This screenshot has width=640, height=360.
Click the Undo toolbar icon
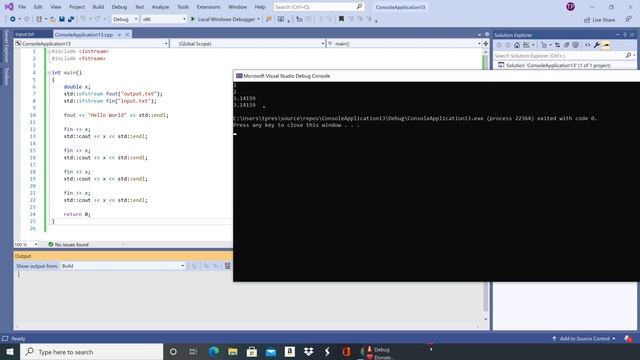coord(83,19)
